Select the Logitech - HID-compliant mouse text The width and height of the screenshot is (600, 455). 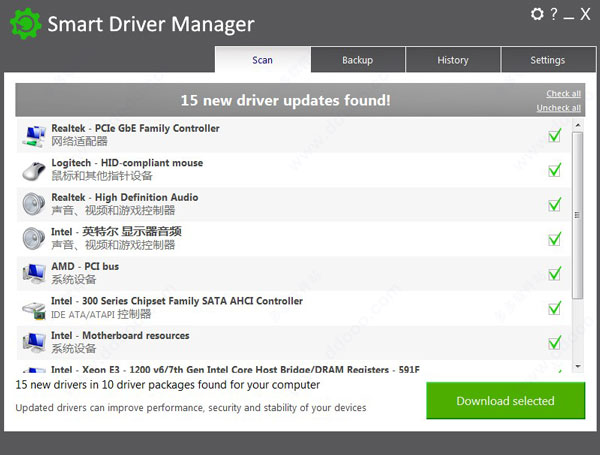point(127,163)
